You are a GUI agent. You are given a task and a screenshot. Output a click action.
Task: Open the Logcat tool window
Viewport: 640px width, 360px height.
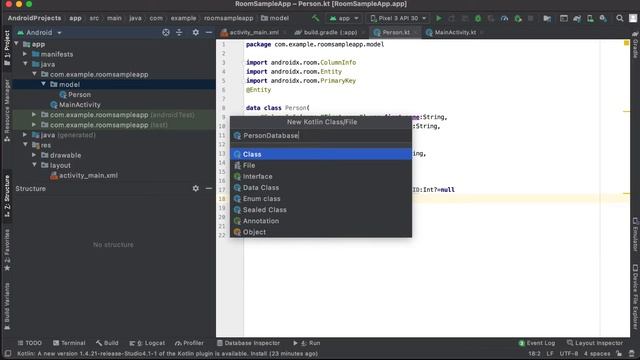click(x=147, y=343)
